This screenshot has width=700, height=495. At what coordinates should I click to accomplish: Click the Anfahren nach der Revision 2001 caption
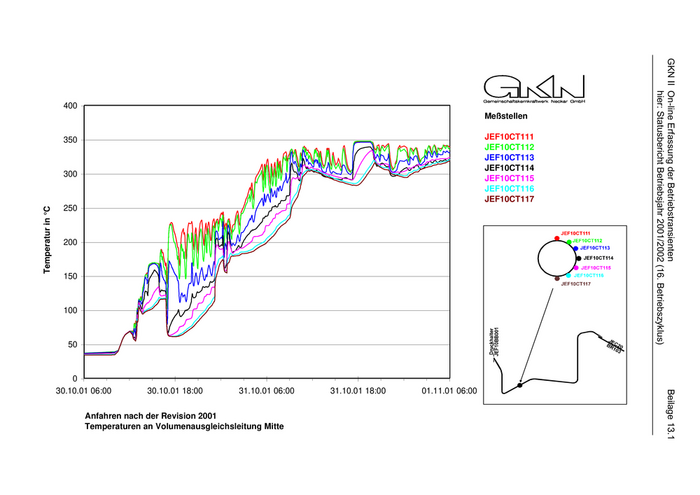click(149, 415)
